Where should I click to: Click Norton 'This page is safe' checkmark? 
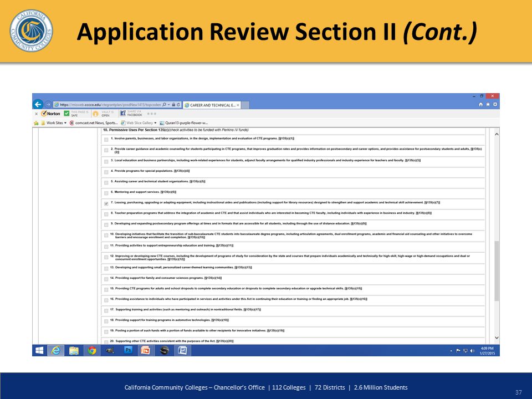click(x=66, y=113)
